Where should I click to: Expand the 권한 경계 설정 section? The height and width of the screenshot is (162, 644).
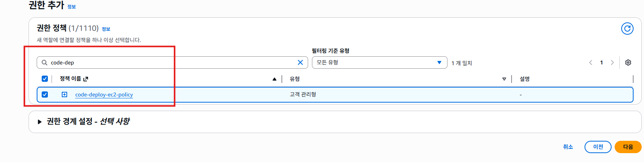tap(40, 122)
